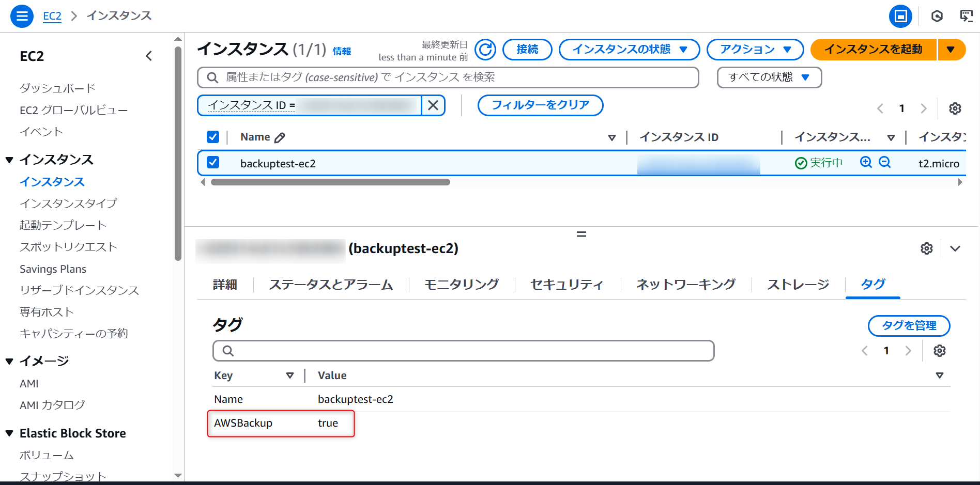
Task: Refresh the instances list
Action: 485,50
